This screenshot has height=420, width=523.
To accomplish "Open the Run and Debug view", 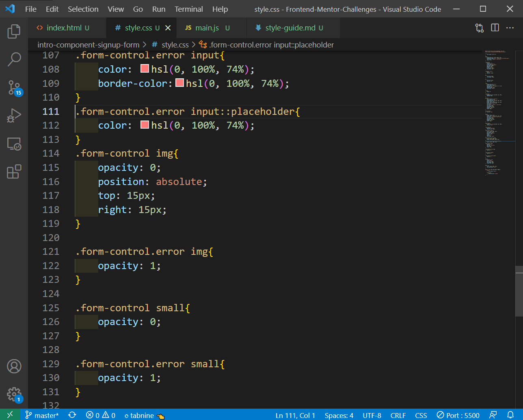I will tap(14, 116).
